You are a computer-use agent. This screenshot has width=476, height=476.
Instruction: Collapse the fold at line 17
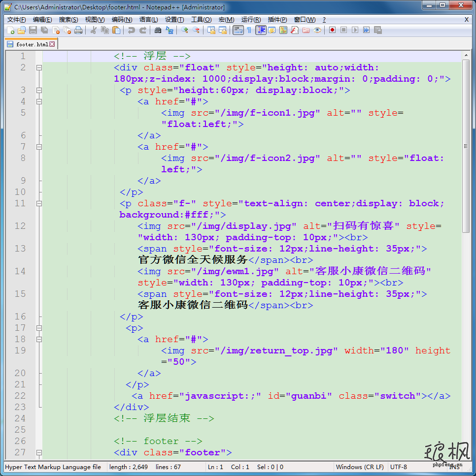pos(39,328)
